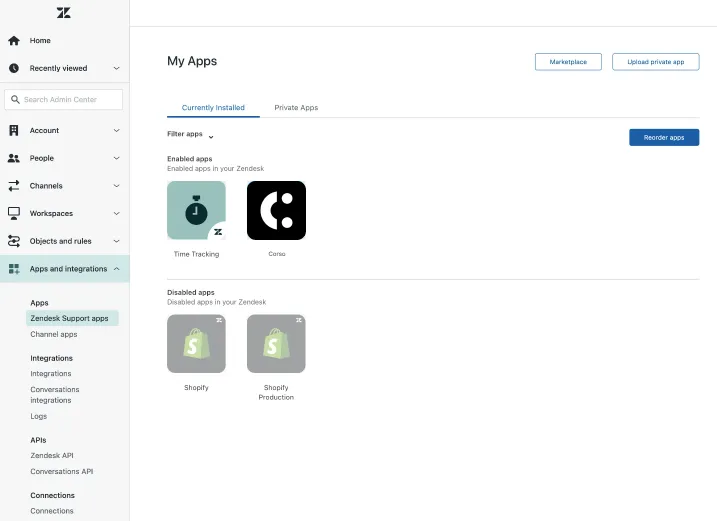Image resolution: width=717 pixels, height=521 pixels.
Task: Open the Corso app tile
Action: [276, 210]
